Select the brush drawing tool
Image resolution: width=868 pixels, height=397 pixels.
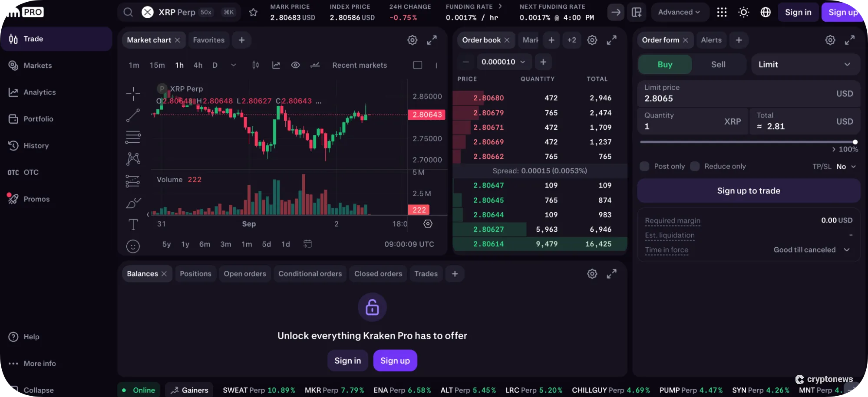click(133, 203)
